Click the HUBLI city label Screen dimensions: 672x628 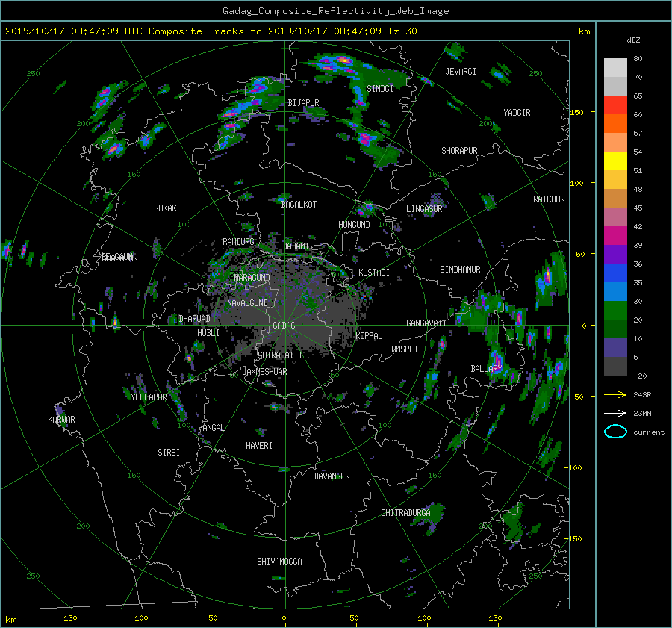[x=208, y=333]
